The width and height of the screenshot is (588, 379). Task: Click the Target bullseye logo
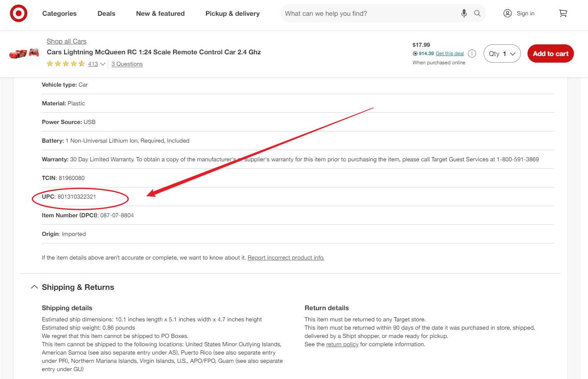click(19, 13)
